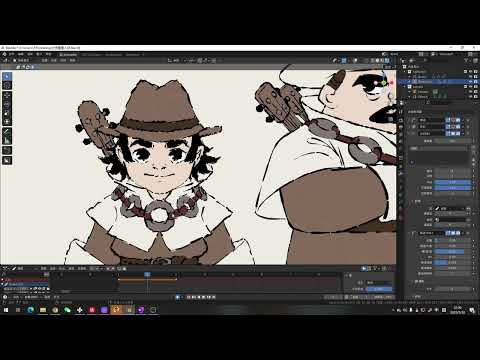The height and width of the screenshot is (360, 480).
Task: Click the upper blue slider in properties panel
Action: point(452,182)
